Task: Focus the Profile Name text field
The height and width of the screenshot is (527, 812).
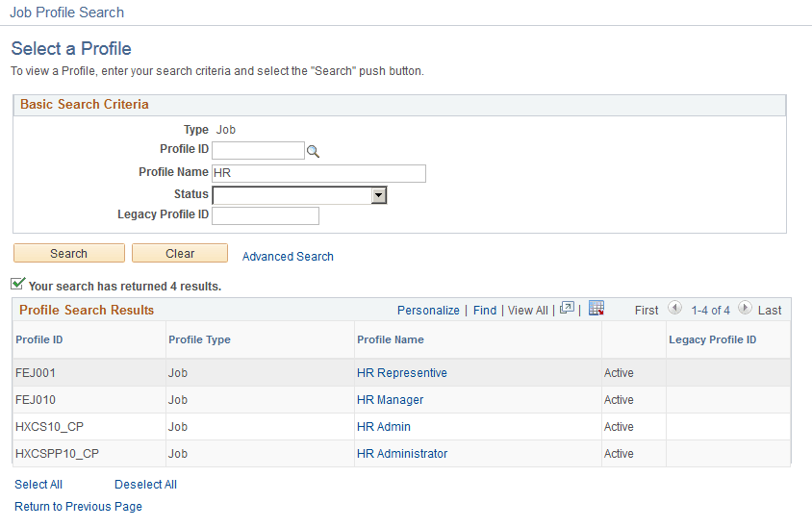Action: [318, 173]
